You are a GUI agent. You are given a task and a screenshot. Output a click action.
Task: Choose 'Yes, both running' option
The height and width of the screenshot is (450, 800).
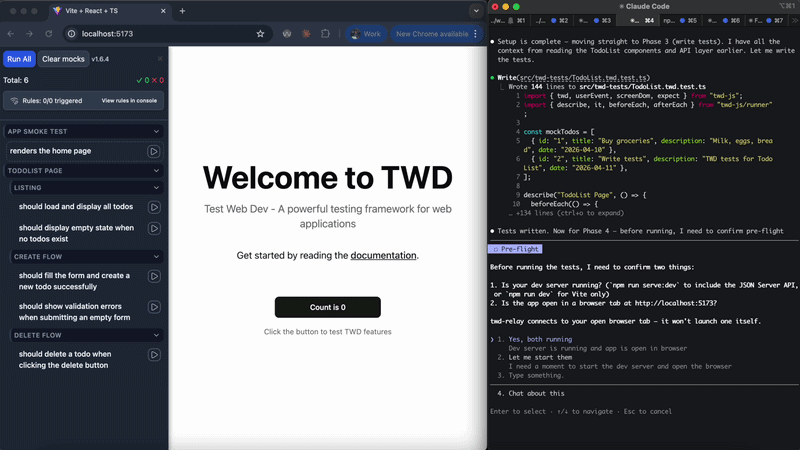[540, 339]
